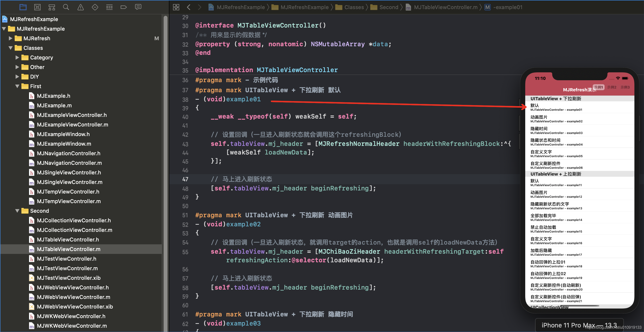Screen dimensions: 644x332
Task: Open the Source Control navigator icon
Action: tap(37, 7)
